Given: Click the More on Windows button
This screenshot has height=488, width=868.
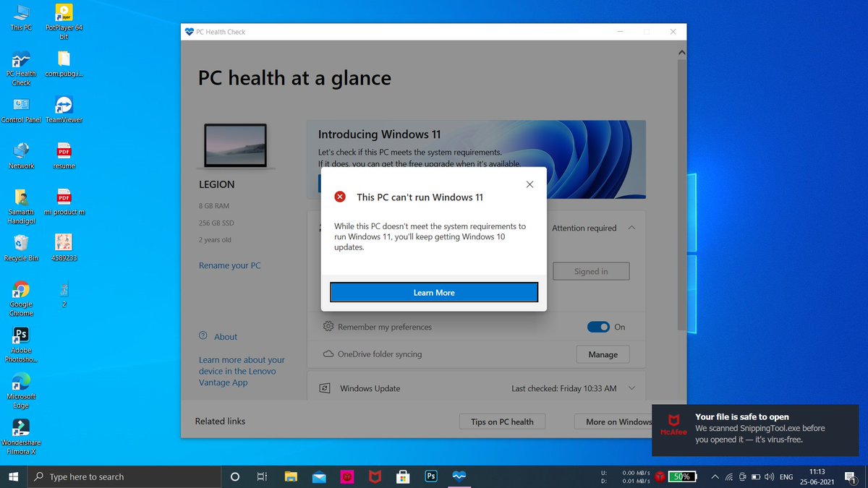Looking at the screenshot, I should [617, 421].
